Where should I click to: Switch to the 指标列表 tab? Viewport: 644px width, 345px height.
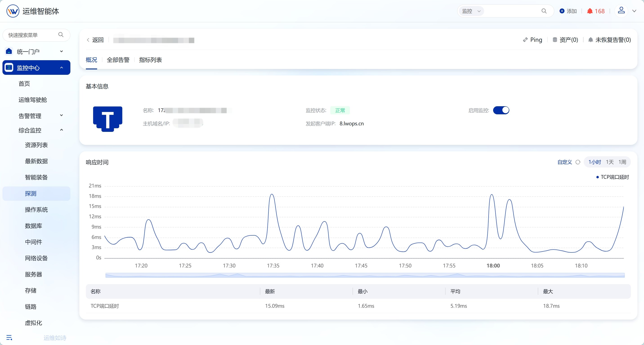150,60
